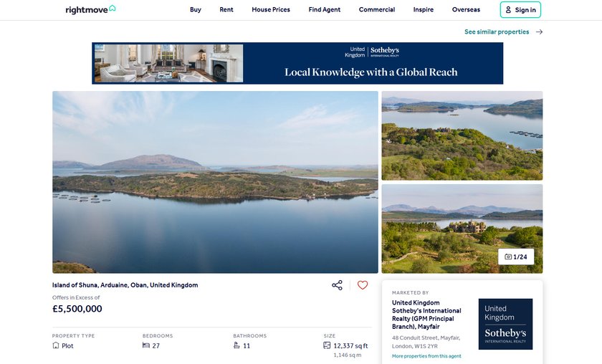The width and height of the screenshot is (602, 364).
Task: View the main island aerial photo
Action: click(216, 182)
